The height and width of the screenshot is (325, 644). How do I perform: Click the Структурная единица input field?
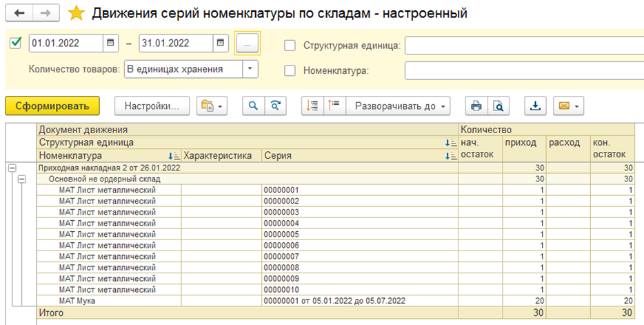524,46
